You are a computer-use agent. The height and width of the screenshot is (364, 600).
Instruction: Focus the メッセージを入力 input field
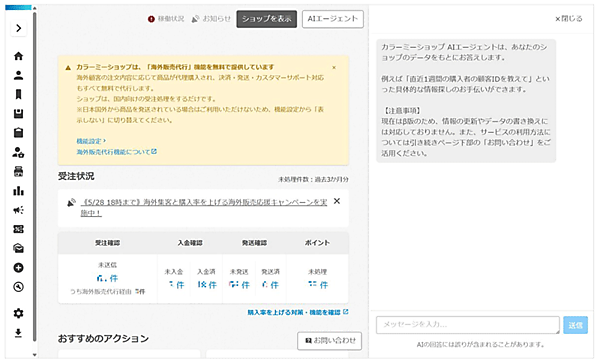pos(468,325)
